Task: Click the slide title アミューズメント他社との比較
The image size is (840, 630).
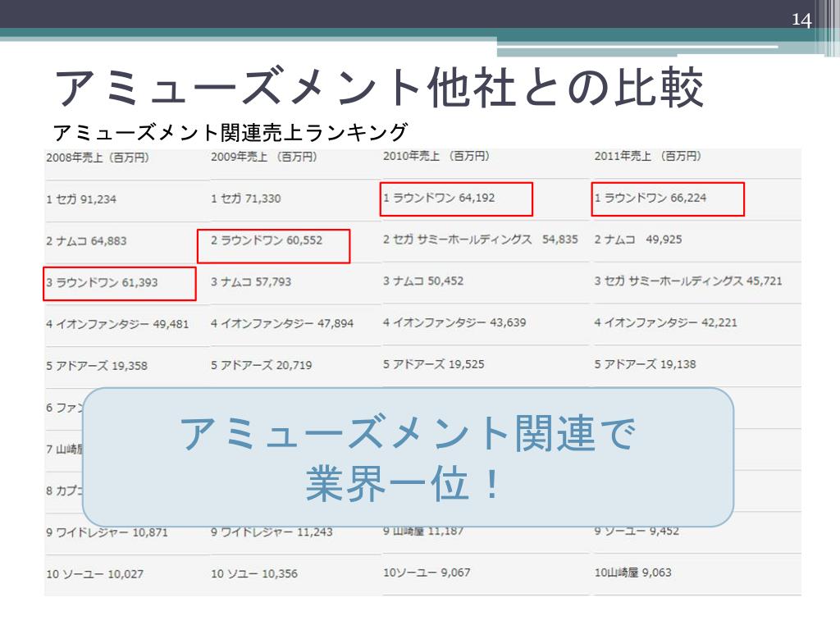Action: 379,87
